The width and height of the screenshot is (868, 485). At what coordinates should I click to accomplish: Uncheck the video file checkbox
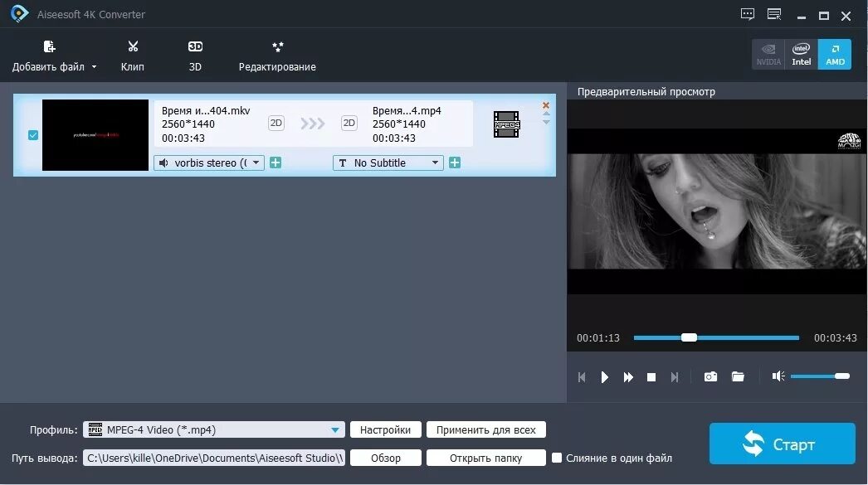pos(33,135)
